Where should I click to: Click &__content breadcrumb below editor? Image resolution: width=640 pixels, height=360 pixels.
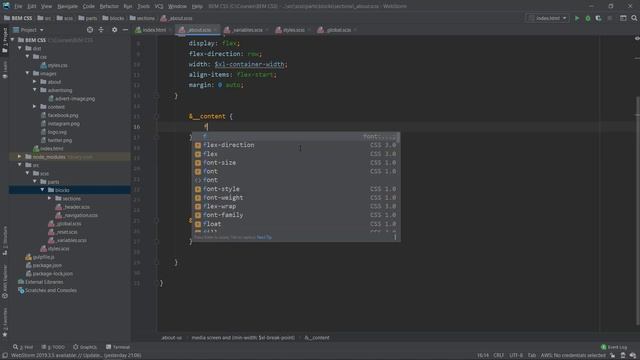317,338
